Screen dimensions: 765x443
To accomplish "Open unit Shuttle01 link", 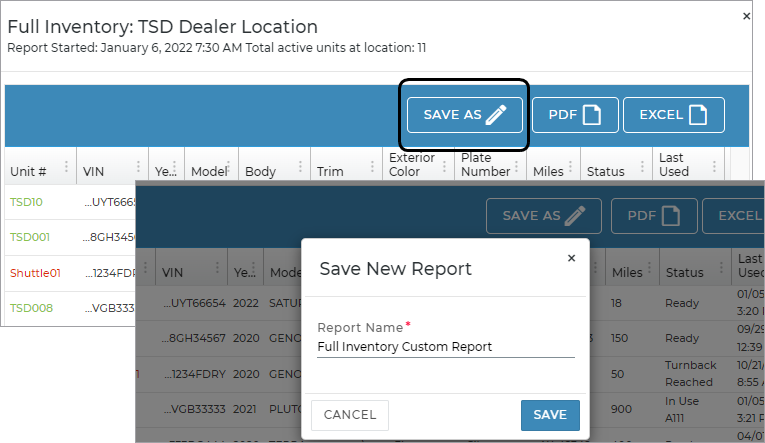I will click(x=35, y=272).
